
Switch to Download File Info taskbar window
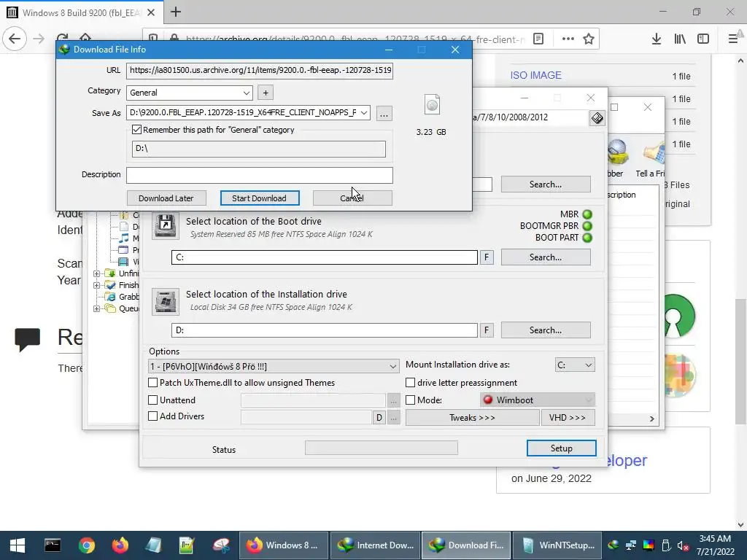tap(466, 545)
